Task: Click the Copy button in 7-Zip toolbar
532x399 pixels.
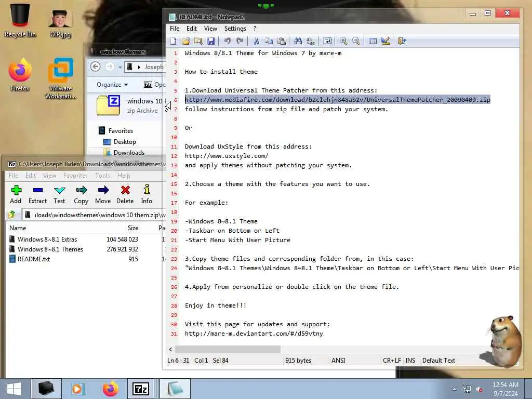Action: pyautogui.click(x=81, y=194)
